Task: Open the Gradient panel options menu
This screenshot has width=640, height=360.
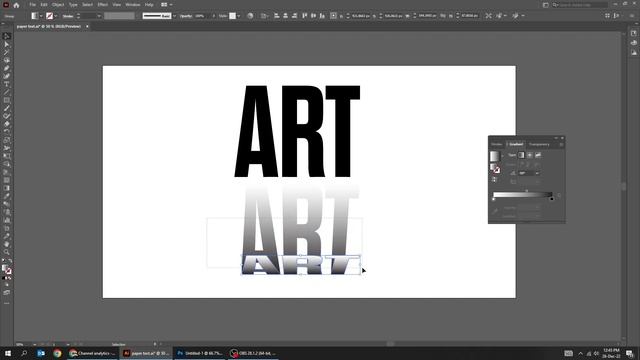Action: [562, 144]
